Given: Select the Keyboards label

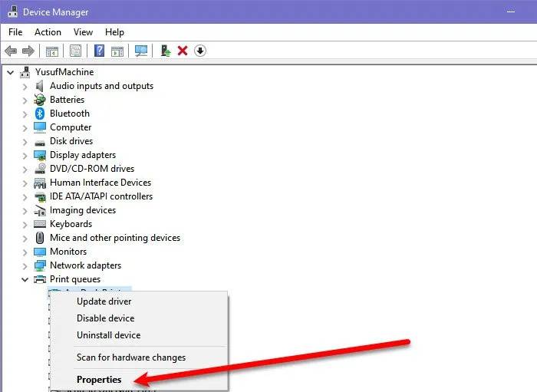Looking at the screenshot, I should coord(71,224).
